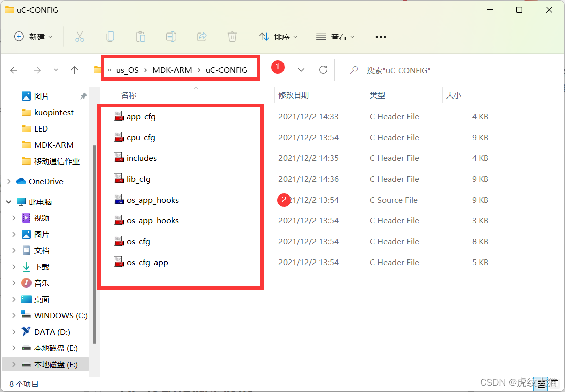Click the navigation pane scrollbar
This screenshot has width=565, height=392.
pos(95,244)
